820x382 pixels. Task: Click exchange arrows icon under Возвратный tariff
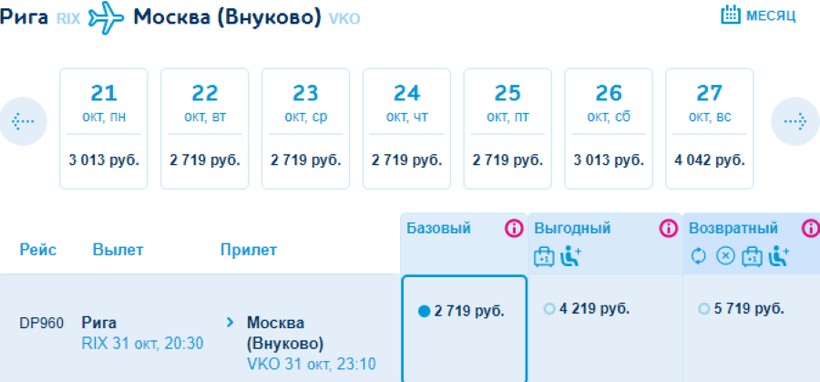698,256
